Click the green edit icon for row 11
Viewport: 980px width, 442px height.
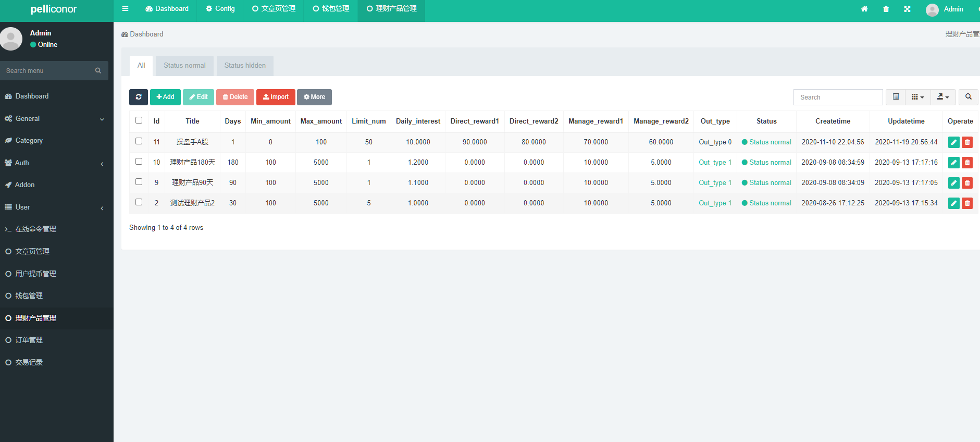tap(953, 142)
